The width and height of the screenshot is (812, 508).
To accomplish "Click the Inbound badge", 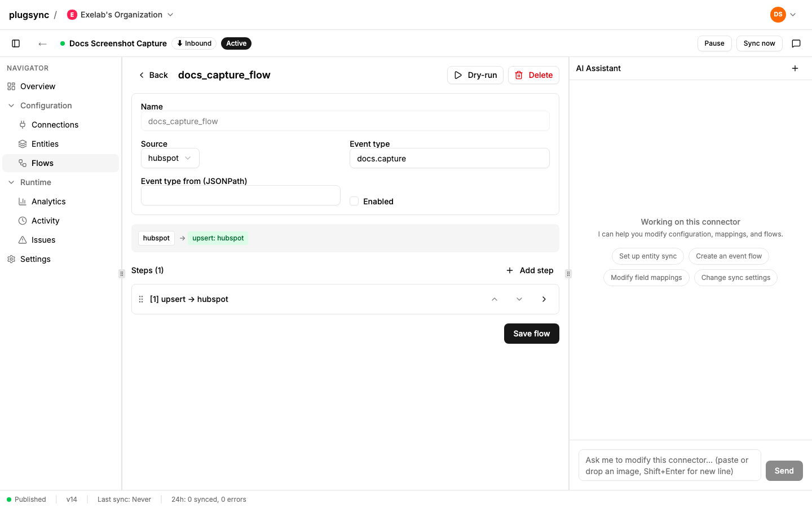I will pos(194,43).
